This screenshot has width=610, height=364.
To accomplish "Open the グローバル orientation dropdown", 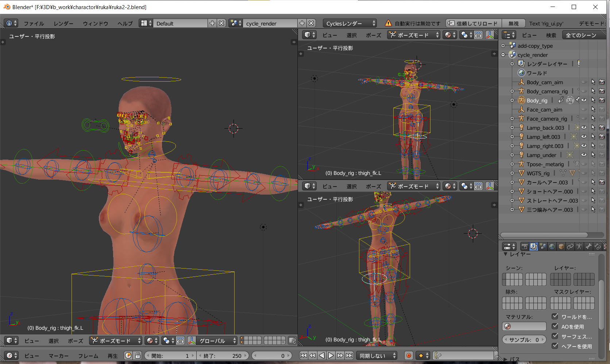I will [217, 341].
